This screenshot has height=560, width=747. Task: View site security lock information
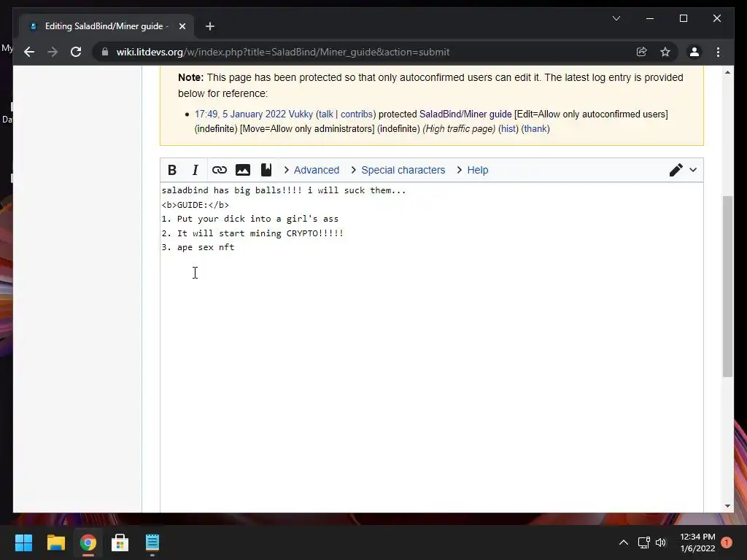(105, 52)
